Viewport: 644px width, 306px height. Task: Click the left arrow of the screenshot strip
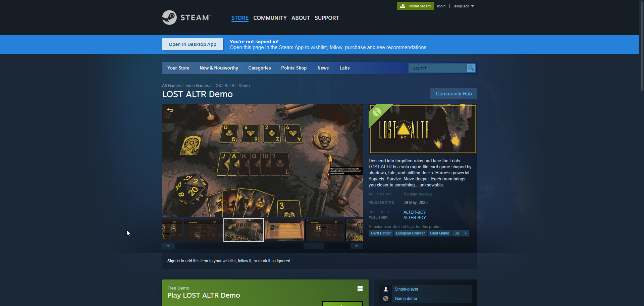point(168,246)
